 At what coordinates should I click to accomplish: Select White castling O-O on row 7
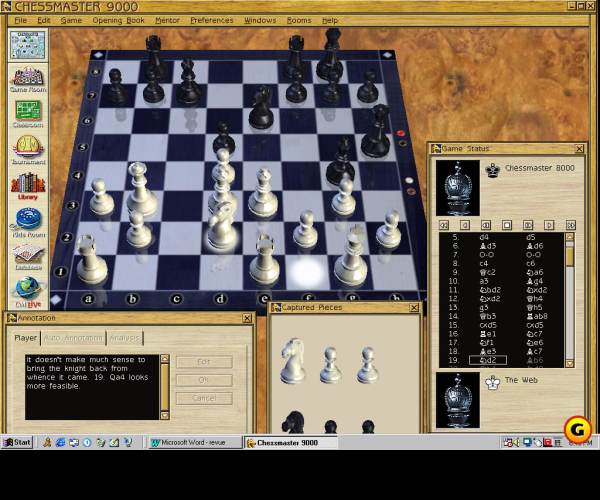click(x=486, y=254)
